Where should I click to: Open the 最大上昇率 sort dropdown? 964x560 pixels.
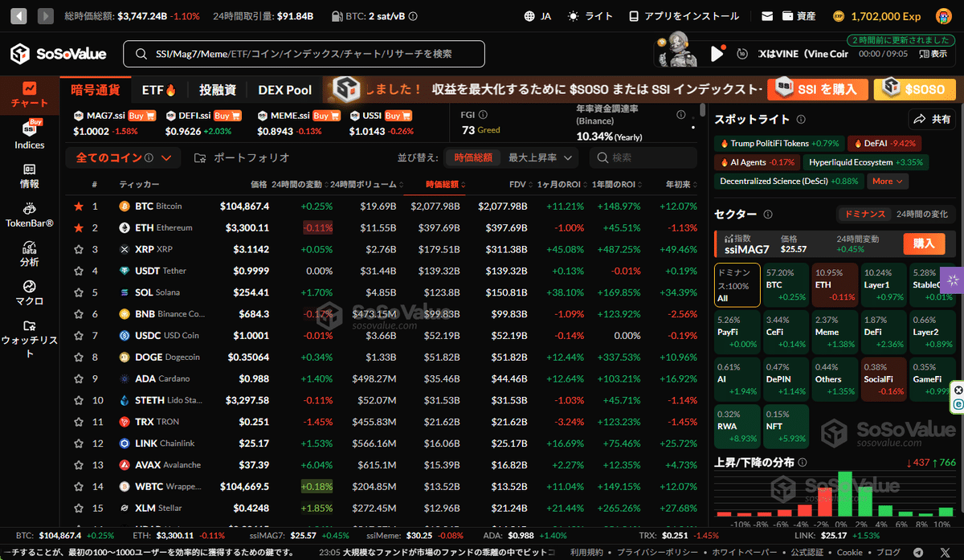[542, 158]
